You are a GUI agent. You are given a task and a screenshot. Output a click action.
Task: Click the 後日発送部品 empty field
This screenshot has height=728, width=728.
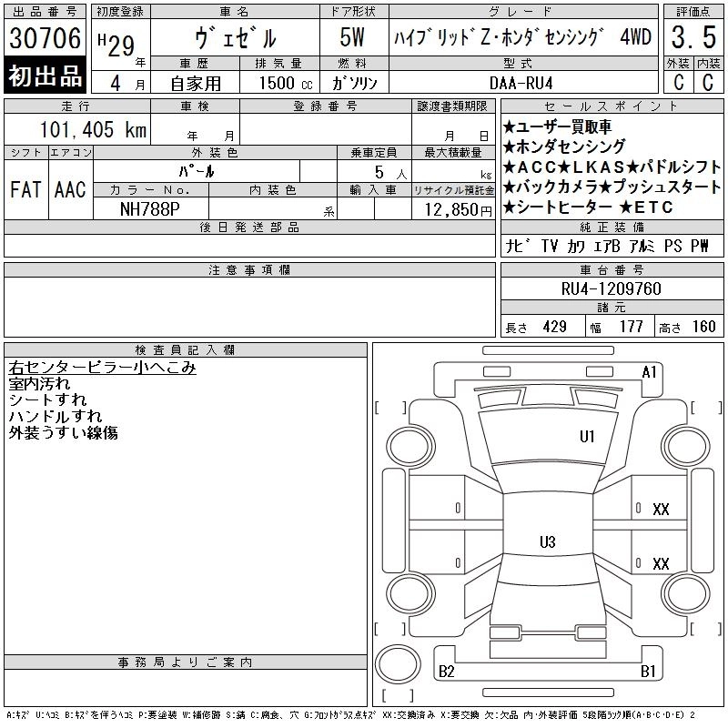coord(249,246)
